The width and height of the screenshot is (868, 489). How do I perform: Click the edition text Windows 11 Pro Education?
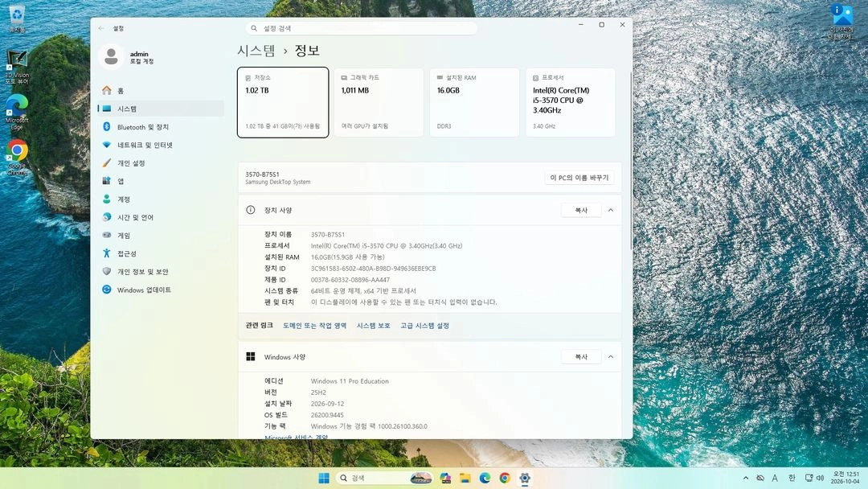pos(350,381)
